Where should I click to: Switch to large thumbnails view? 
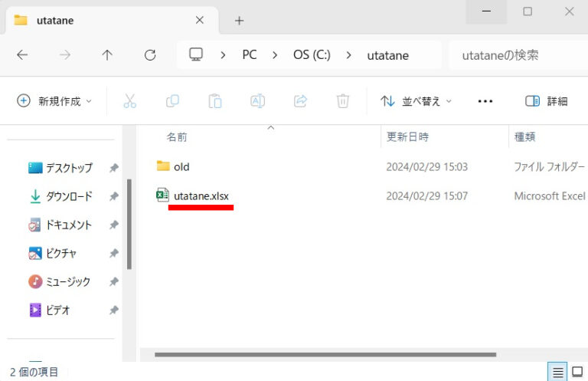click(x=577, y=373)
